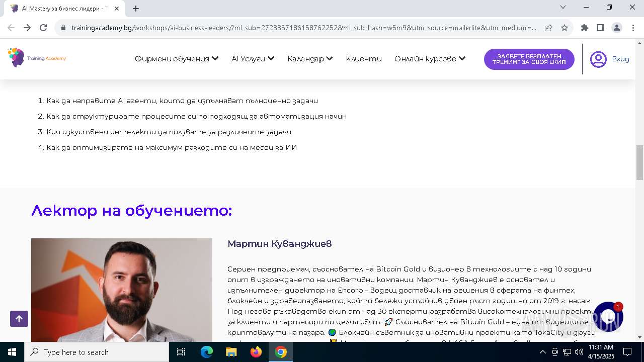Click the heading Лектор на обучението:
The width and height of the screenshot is (644, 362).
(x=131, y=211)
